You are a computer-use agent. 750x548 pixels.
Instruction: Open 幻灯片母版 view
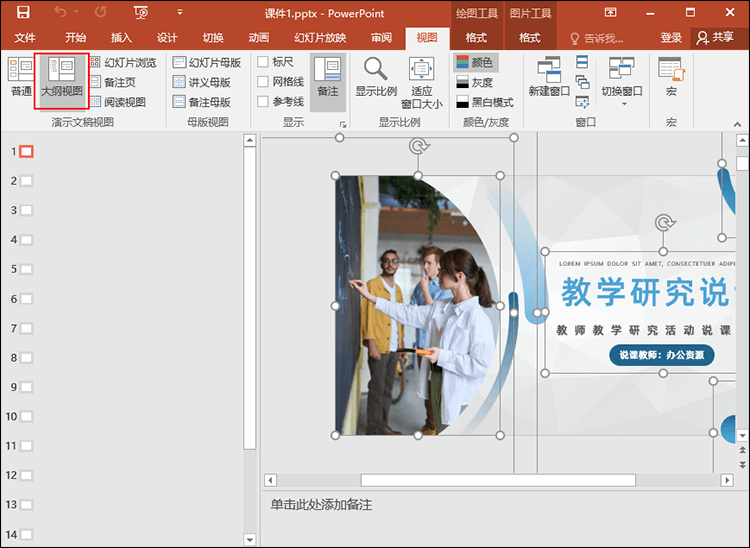click(207, 62)
